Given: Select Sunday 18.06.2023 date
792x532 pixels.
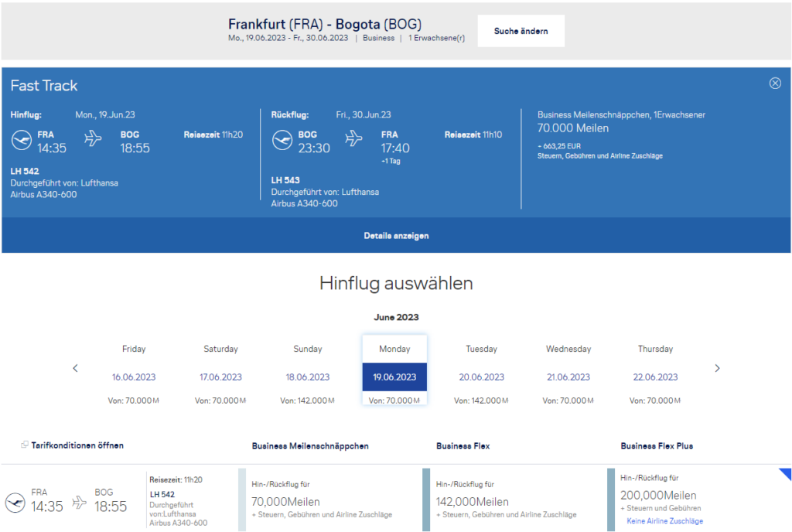Looking at the screenshot, I should (x=308, y=376).
